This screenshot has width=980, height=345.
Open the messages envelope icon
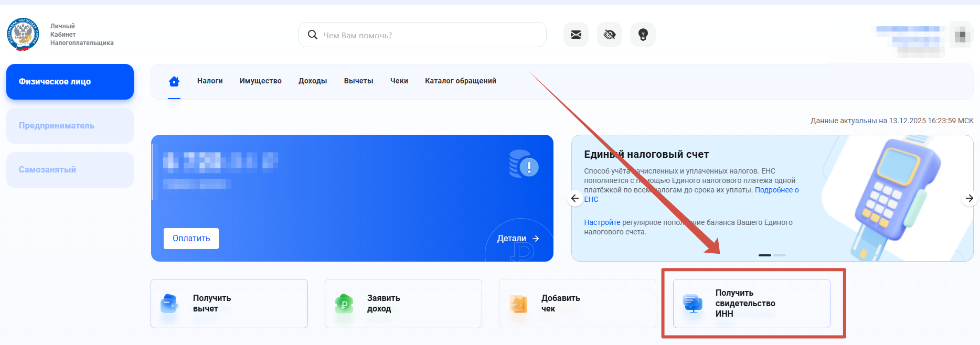pyautogui.click(x=576, y=35)
